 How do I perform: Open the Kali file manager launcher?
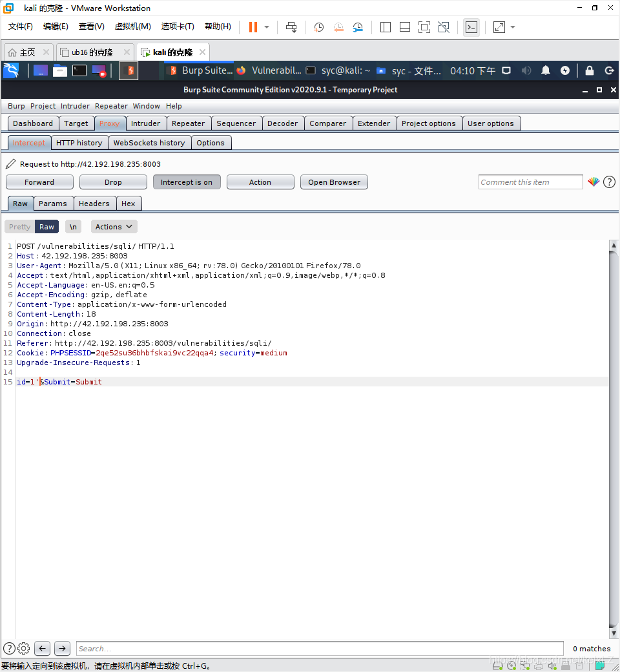point(60,70)
